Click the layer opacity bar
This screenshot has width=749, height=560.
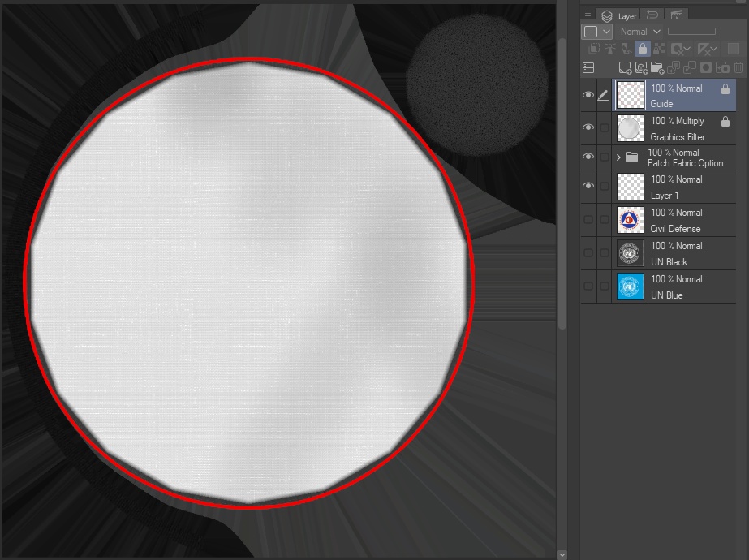pos(692,31)
